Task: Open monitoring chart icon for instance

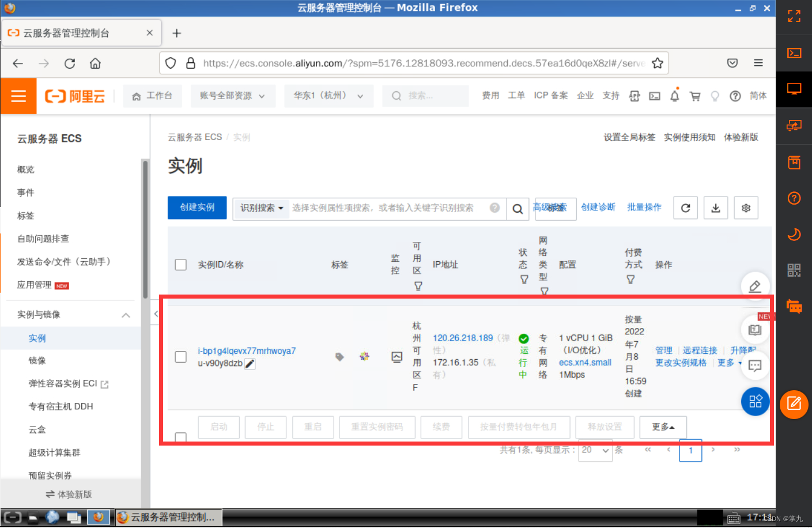Action: click(397, 357)
